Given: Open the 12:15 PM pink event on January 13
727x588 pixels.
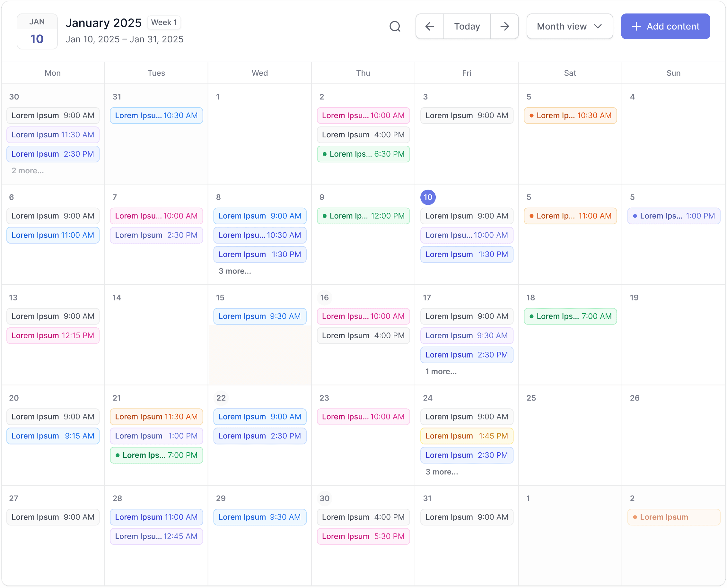Looking at the screenshot, I should (x=53, y=335).
